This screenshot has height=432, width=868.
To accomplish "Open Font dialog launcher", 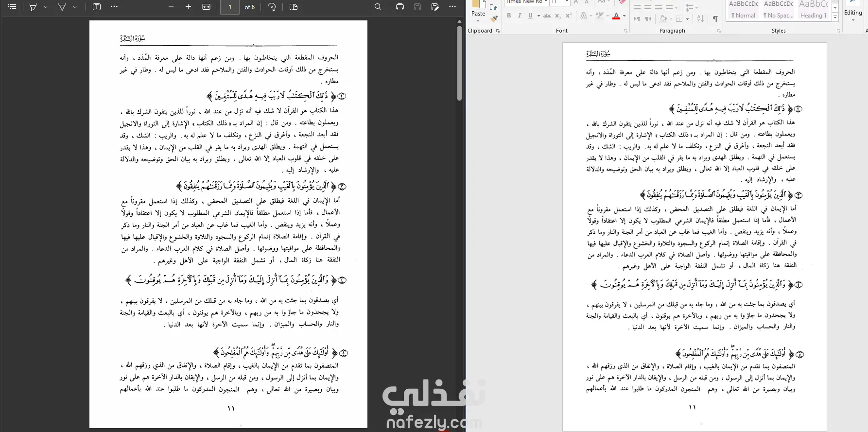I will [625, 31].
